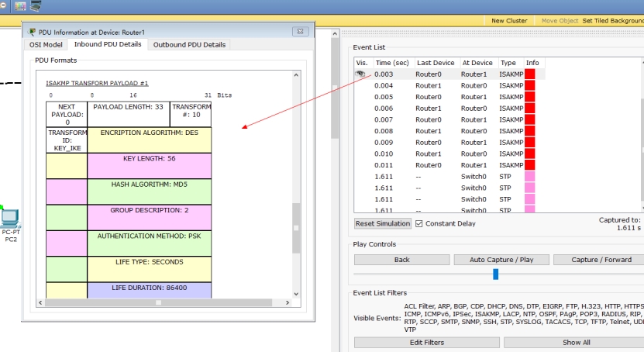Click the play speed slider handle
The width and height of the screenshot is (644, 352).
(x=495, y=274)
